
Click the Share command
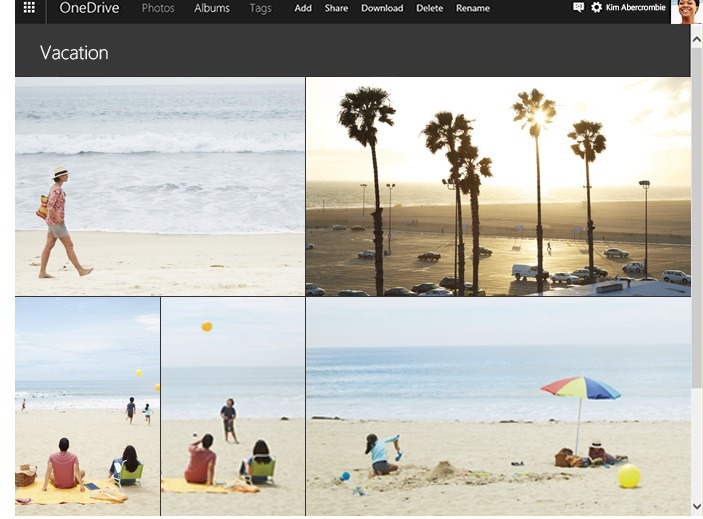[x=336, y=8]
